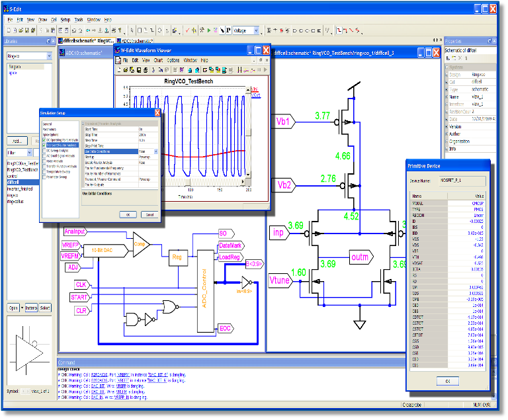Switch to the ADC10:schematic tab
This screenshot has height=420, width=508.
point(135,41)
